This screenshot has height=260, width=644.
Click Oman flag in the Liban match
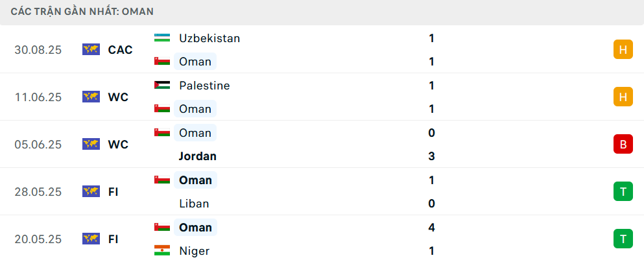click(162, 180)
